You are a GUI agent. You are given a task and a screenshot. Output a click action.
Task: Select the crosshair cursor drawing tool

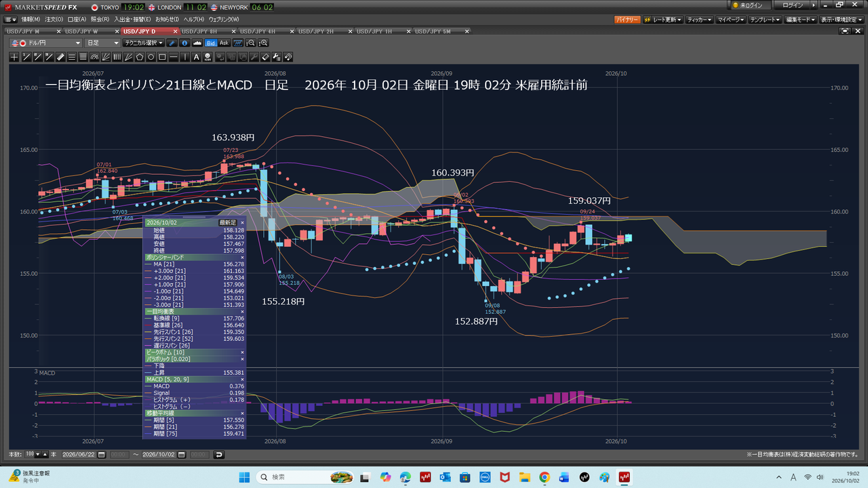(x=14, y=57)
